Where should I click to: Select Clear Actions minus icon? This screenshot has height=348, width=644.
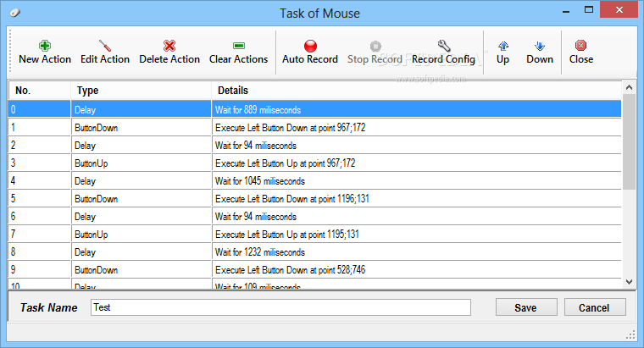(x=239, y=46)
